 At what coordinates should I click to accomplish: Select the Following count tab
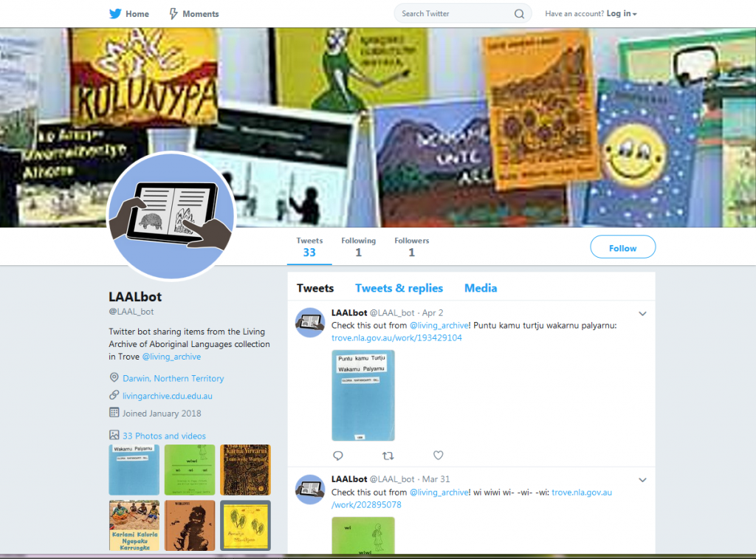pyautogui.click(x=358, y=247)
